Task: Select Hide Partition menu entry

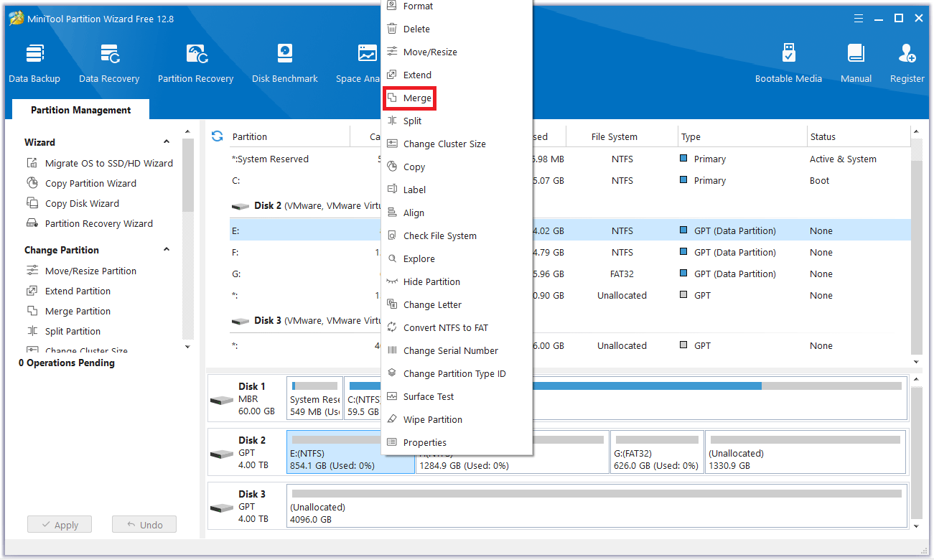Action: (457, 281)
